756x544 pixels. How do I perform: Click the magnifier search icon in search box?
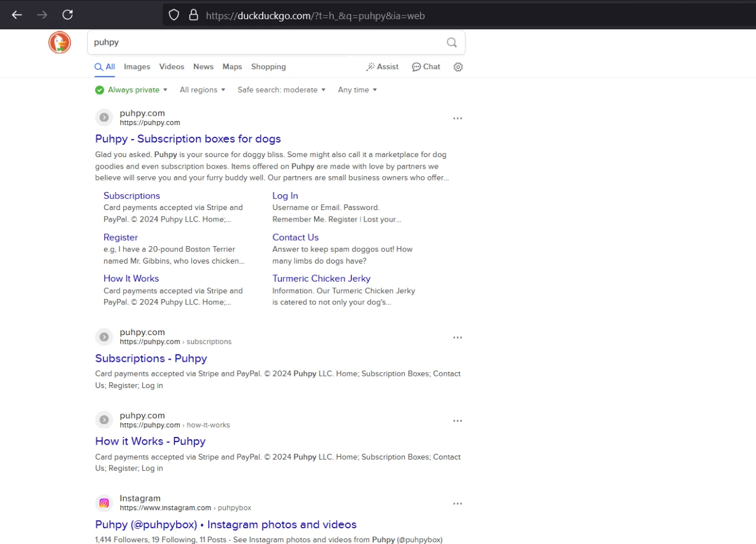[452, 42]
